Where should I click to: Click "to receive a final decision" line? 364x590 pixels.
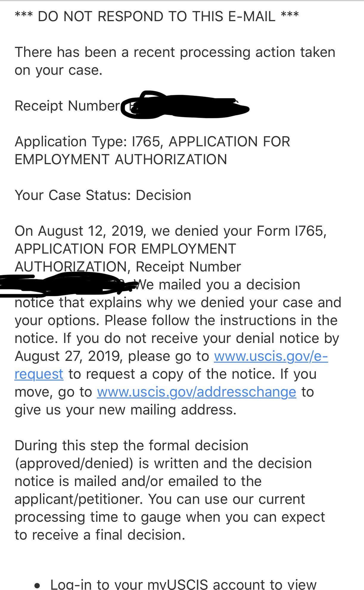[x=100, y=535]
